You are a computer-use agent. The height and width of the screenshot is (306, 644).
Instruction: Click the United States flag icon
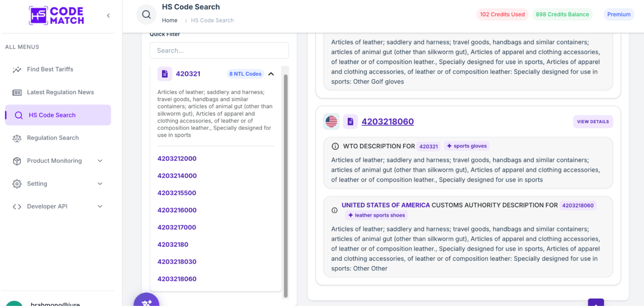331,121
